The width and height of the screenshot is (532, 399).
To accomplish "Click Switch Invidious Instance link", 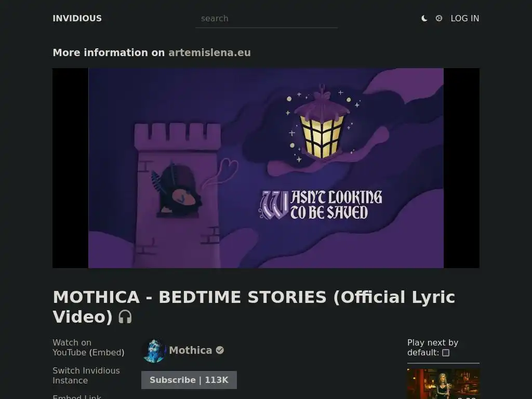I will click(x=86, y=376).
